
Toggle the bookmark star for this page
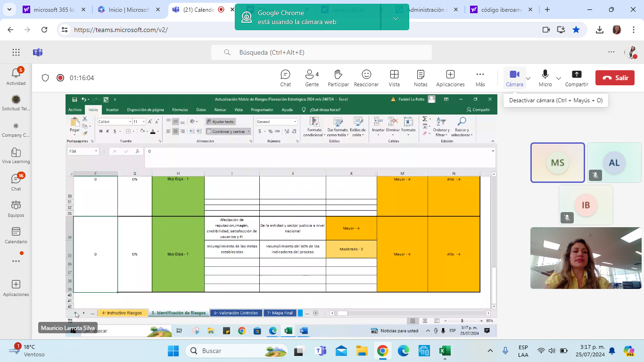click(x=576, y=30)
